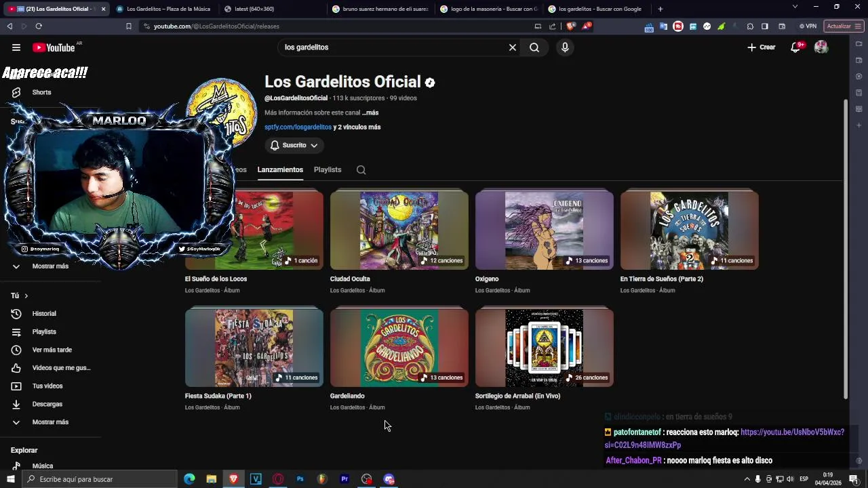Image resolution: width=868 pixels, height=488 pixels.
Task: Bookmark this page in the address bar
Action: (129, 26)
